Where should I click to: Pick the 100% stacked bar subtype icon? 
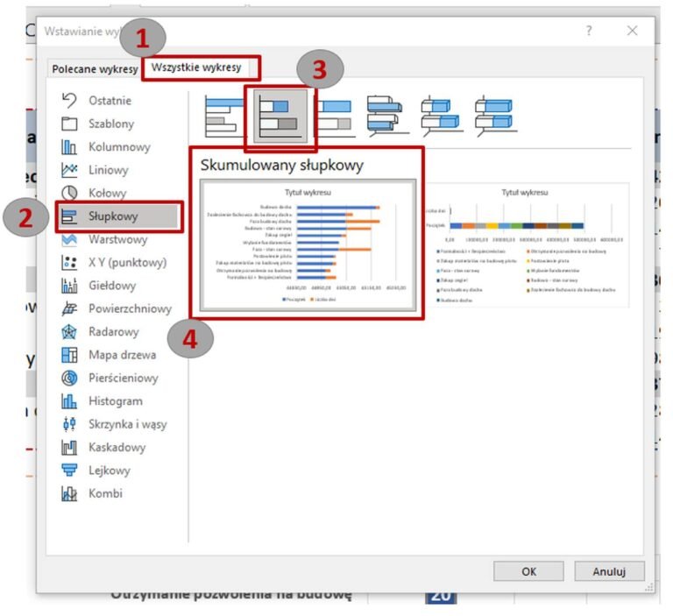334,115
